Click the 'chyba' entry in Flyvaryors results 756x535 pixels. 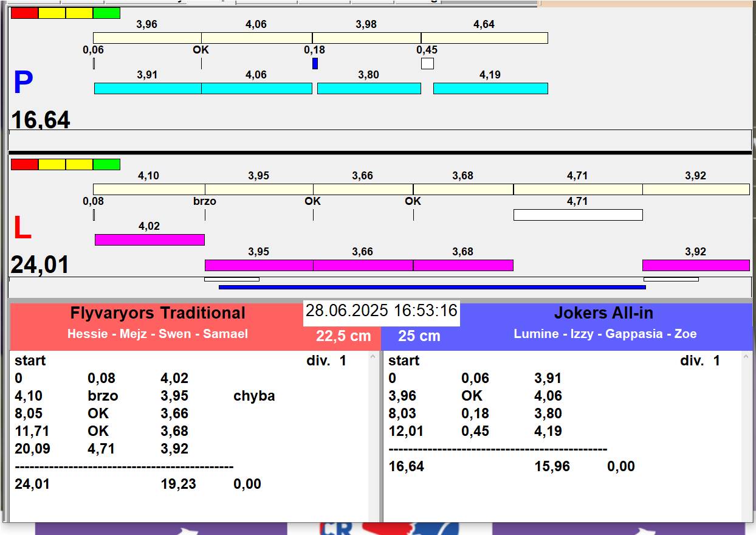pyautogui.click(x=254, y=396)
